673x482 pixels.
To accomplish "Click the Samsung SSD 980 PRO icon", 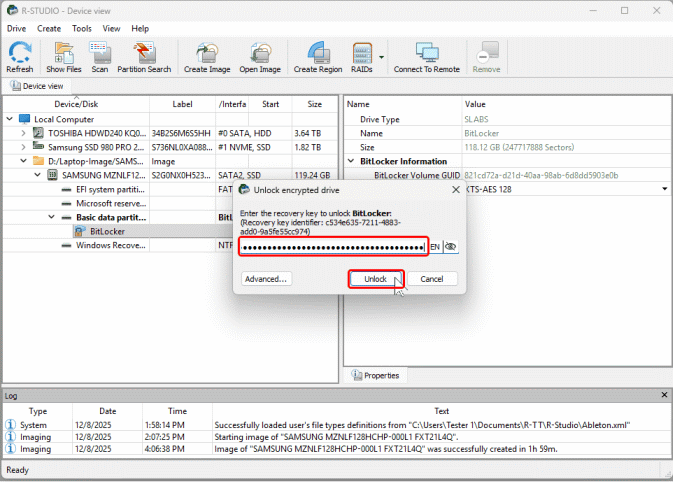I will [x=38, y=146].
